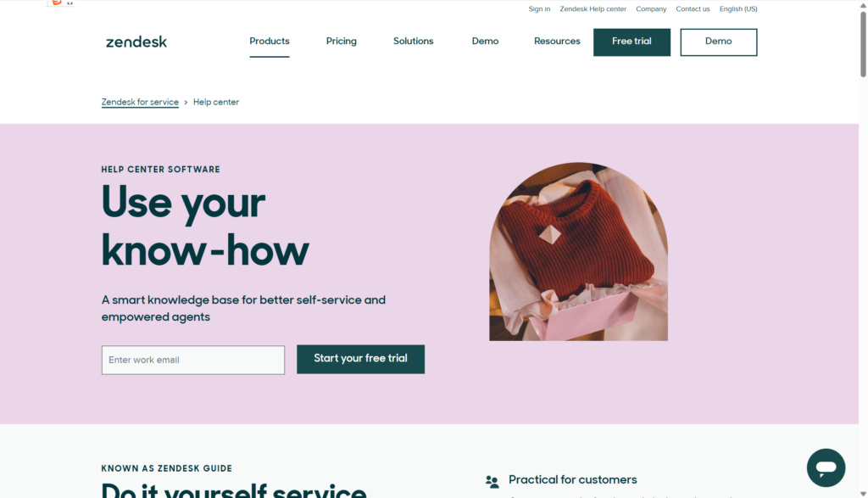
Task: Click the Free trial button
Action: tap(632, 42)
